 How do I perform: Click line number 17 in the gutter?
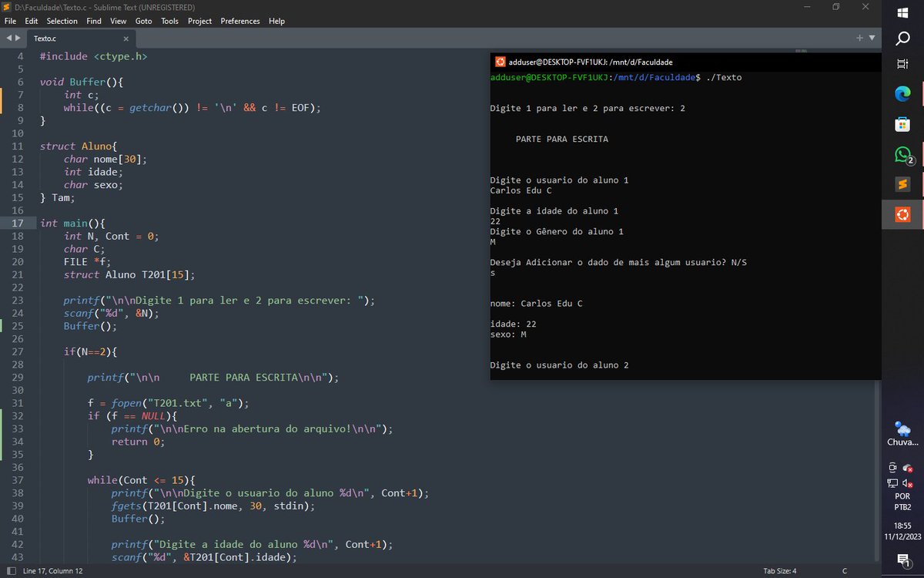pos(18,223)
